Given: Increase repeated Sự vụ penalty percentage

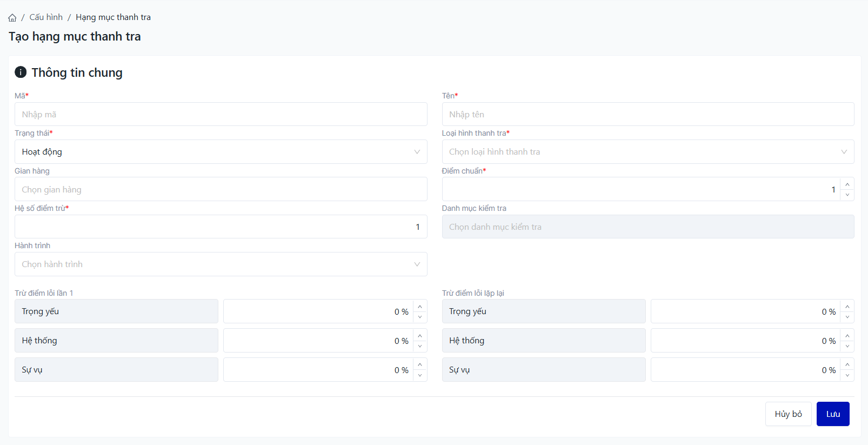Looking at the screenshot, I should pyautogui.click(x=847, y=364).
